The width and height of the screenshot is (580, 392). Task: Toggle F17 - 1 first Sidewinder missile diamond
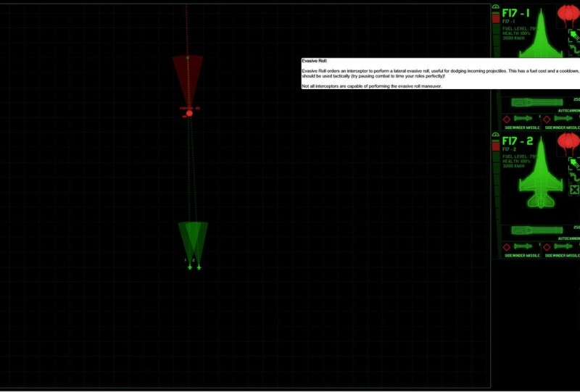(x=507, y=119)
